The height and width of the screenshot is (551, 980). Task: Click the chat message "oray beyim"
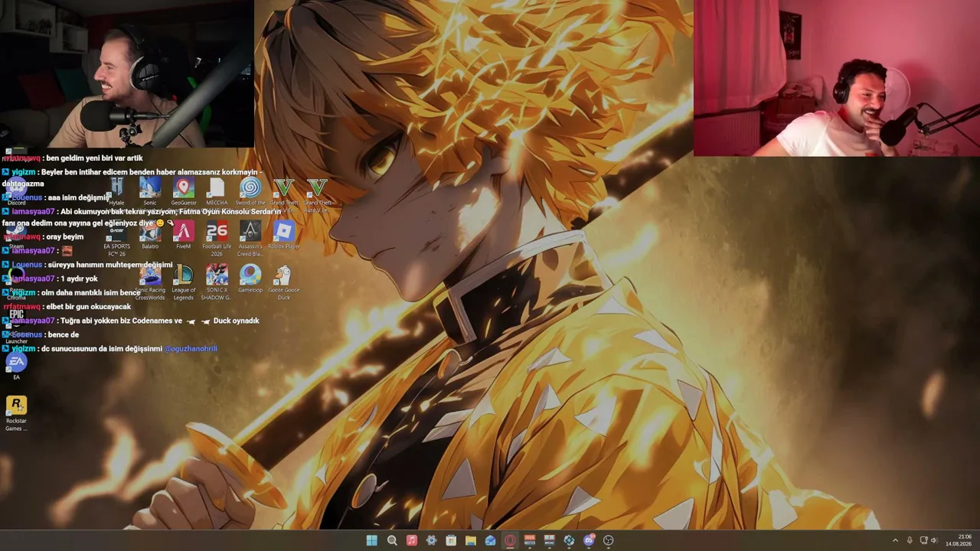64,236
